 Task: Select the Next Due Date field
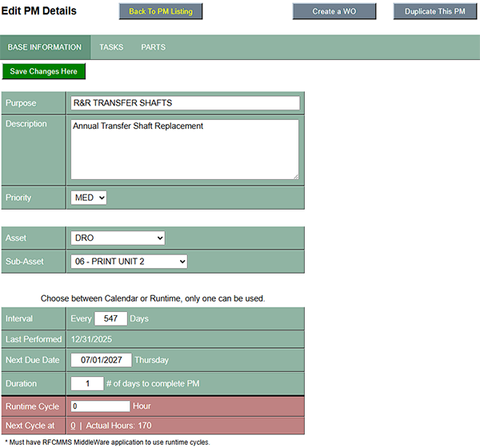click(101, 360)
